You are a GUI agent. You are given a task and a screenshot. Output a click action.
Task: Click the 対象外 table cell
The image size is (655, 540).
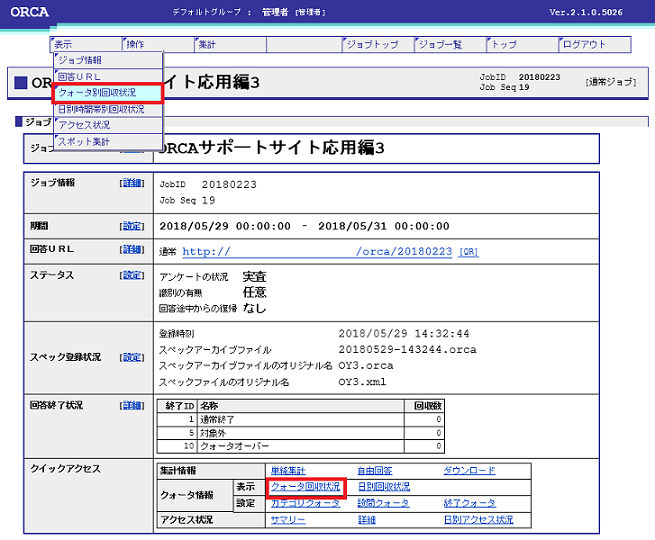pos(300,433)
